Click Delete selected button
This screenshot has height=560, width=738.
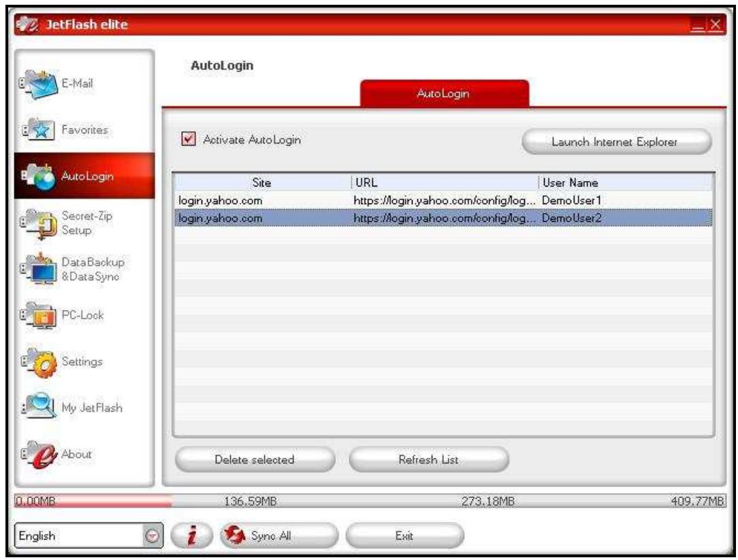pyautogui.click(x=255, y=459)
